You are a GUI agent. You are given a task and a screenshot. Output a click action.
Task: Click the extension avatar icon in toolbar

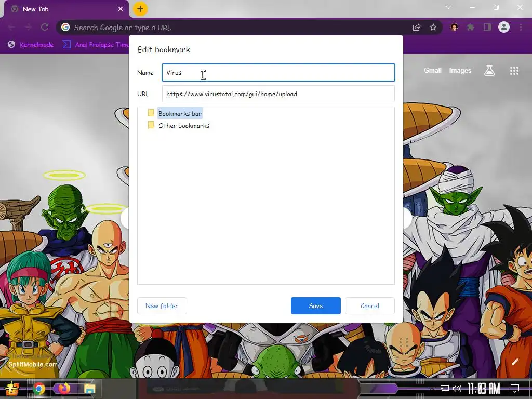(454, 27)
